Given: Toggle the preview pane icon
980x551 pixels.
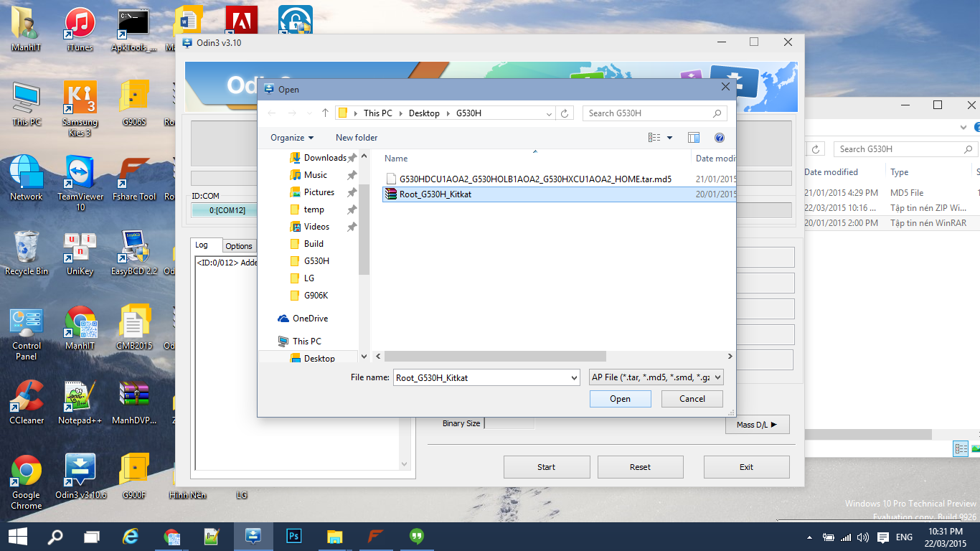Looking at the screenshot, I should click(x=693, y=138).
